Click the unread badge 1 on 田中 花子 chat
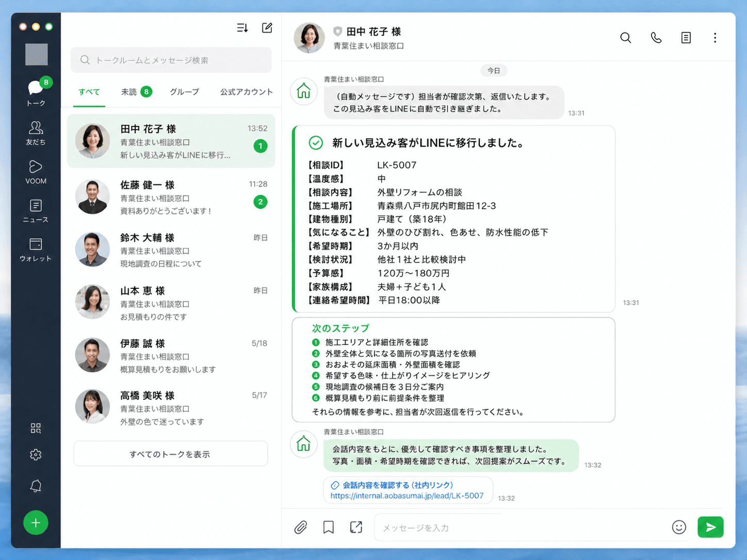 pyautogui.click(x=261, y=146)
